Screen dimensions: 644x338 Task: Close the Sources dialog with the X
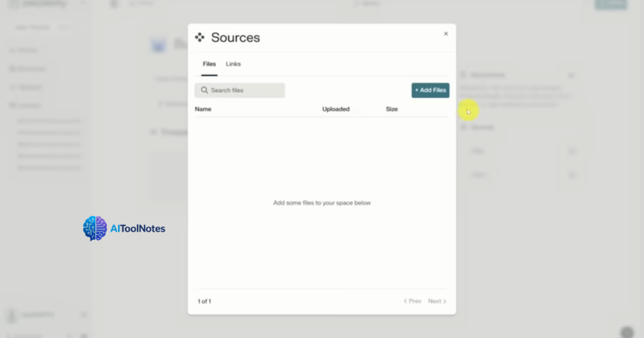click(x=446, y=34)
